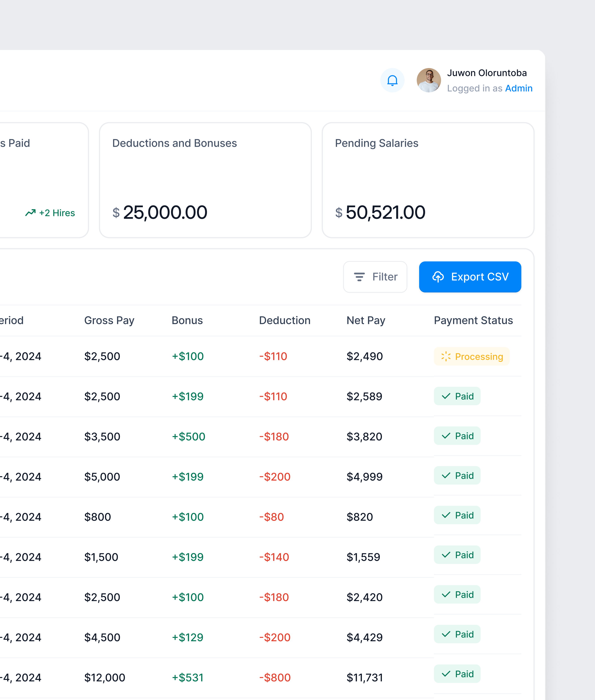The image size is (595, 700).
Task: Open the Pending Salaries card
Action: point(428,180)
